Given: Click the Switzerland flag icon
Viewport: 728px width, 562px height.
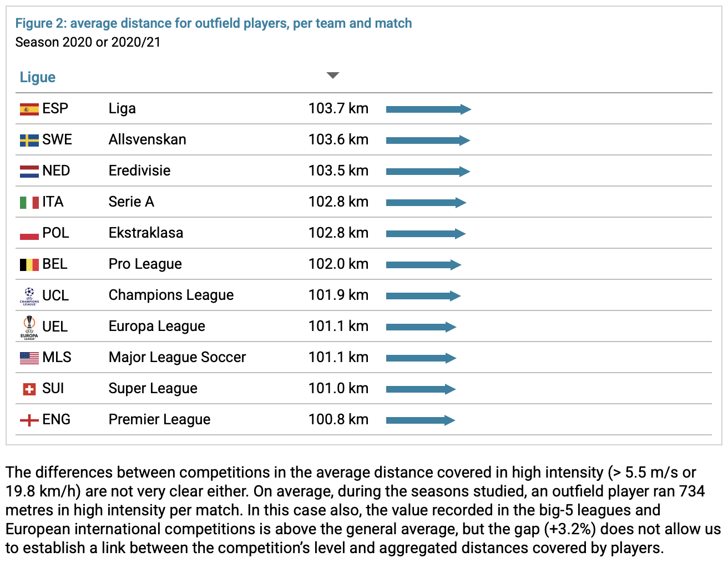Looking at the screenshot, I should pos(29,389).
